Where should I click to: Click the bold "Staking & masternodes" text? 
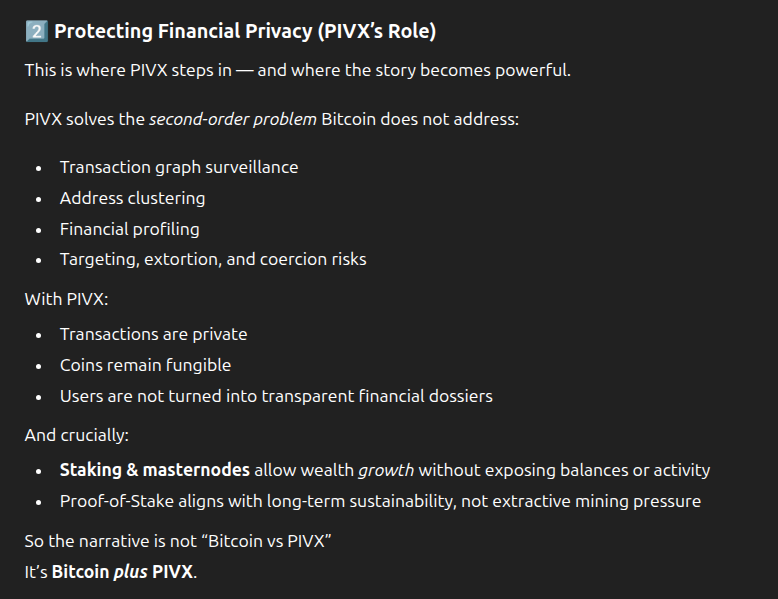click(x=155, y=470)
